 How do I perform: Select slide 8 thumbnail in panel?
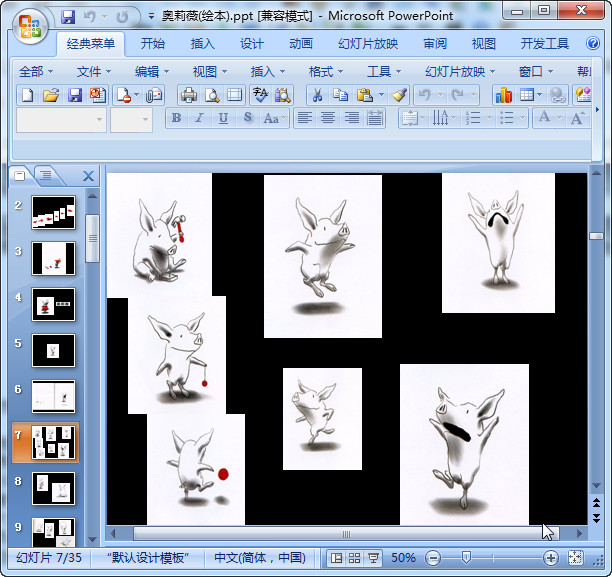[x=54, y=488]
